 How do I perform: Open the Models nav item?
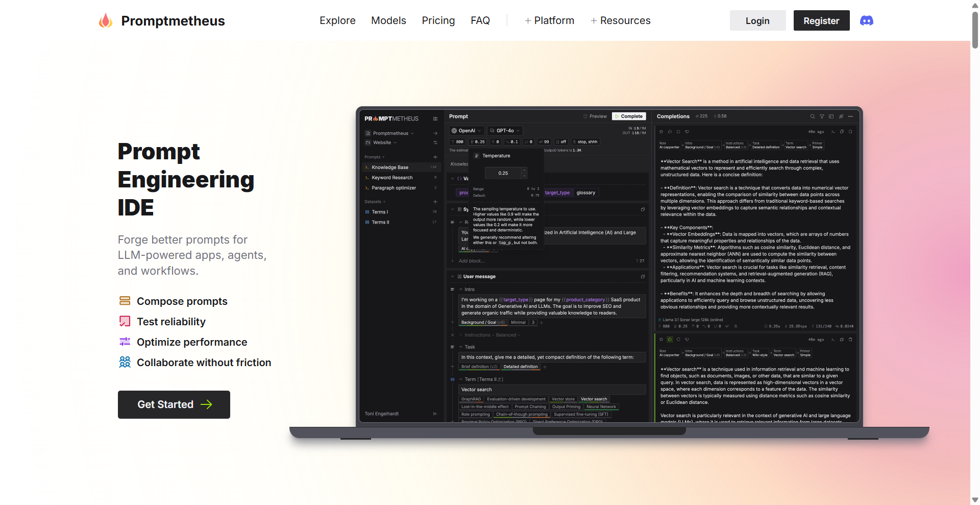coord(388,21)
